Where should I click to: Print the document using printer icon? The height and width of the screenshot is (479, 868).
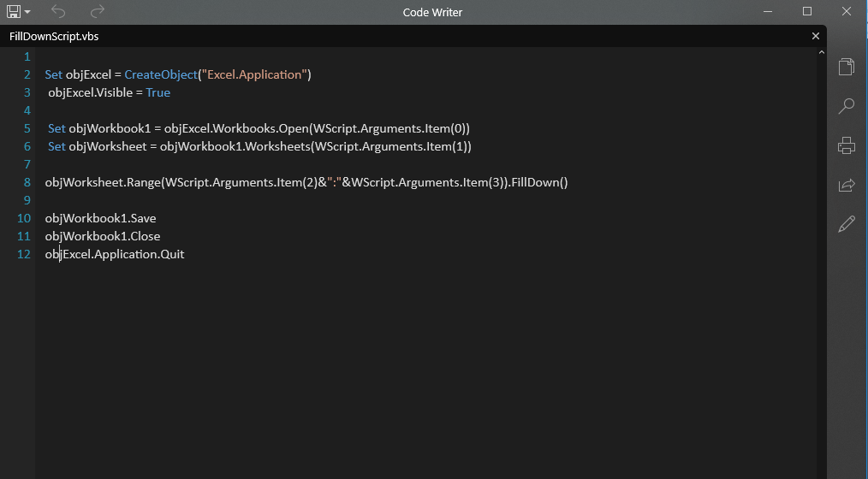pos(847,145)
